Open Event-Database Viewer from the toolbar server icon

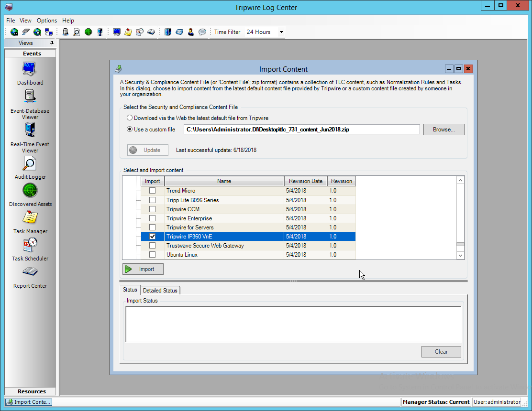(x=65, y=32)
